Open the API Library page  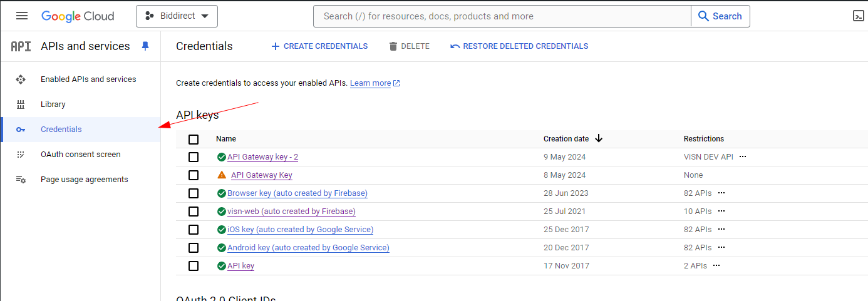tap(53, 105)
